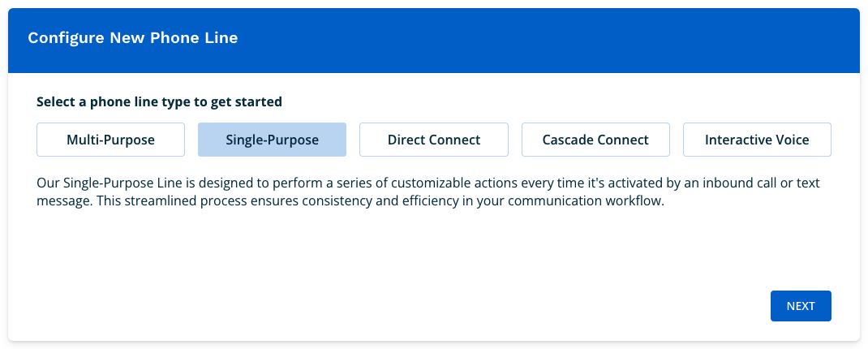
Task: Open the Direct Connect description
Action: tap(433, 140)
